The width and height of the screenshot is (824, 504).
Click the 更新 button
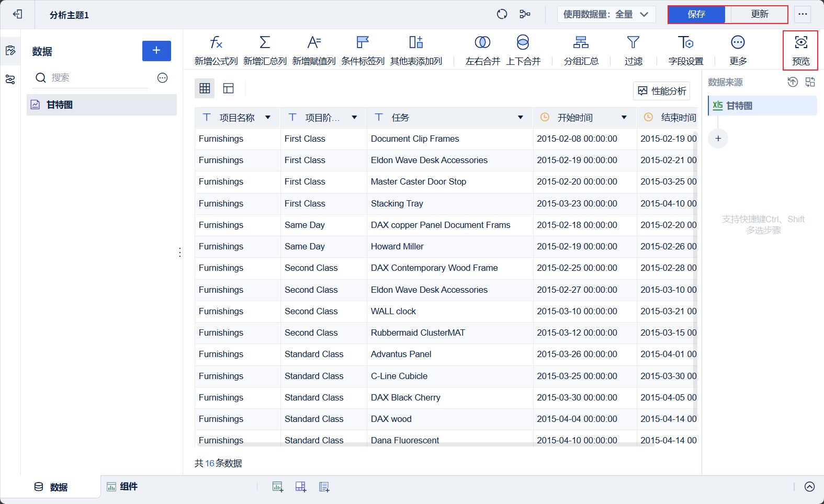point(759,14)
